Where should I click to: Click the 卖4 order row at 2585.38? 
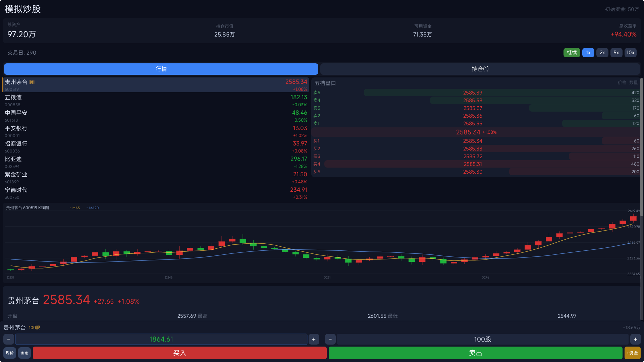coord(476,100)
